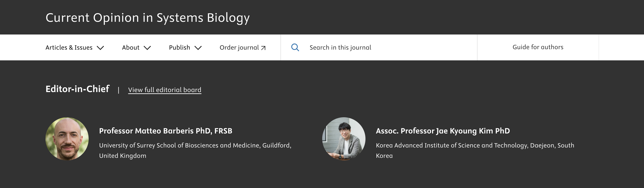Viewport: 644px width, 188px height.
Task: Click the Current Opinion in Systems Biology title
Action: coord(148,17)
